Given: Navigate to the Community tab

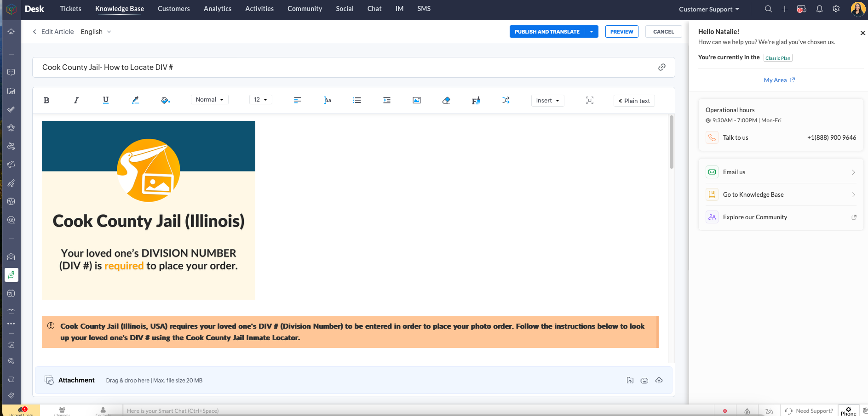Looking at the screenshot, I should tap(305, 9).
